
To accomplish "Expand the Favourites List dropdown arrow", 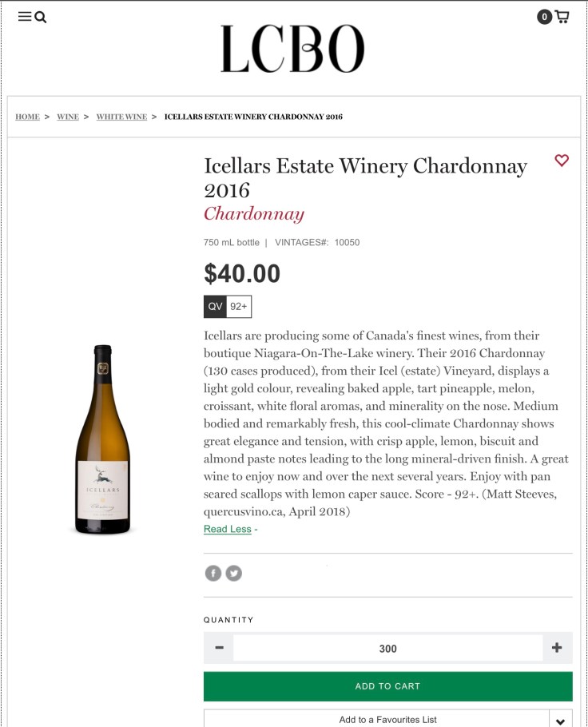I will 560,720.
